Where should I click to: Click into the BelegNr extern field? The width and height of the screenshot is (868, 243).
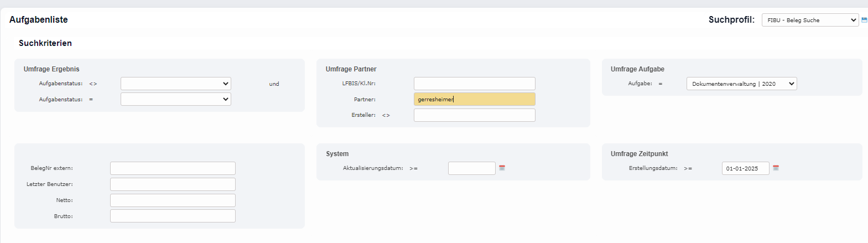point(173,168)
